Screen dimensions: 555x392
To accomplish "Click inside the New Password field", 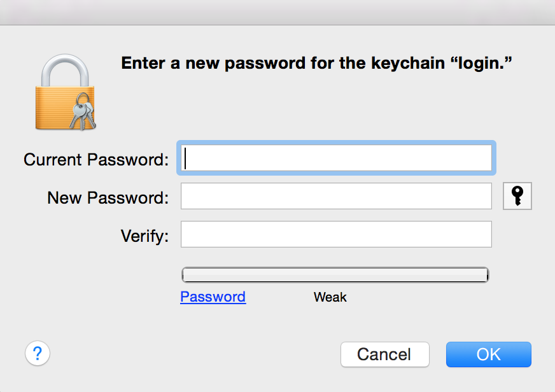I will (336, 196).
